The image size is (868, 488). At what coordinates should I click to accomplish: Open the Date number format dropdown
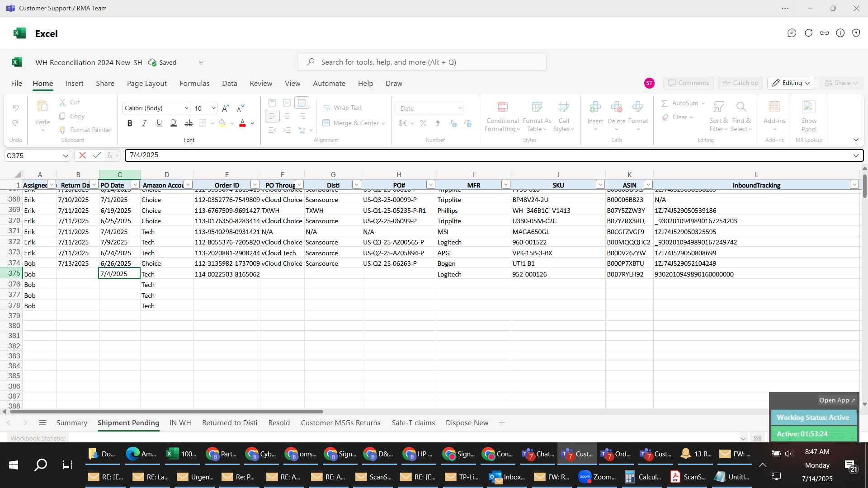(x=460, y=108)
